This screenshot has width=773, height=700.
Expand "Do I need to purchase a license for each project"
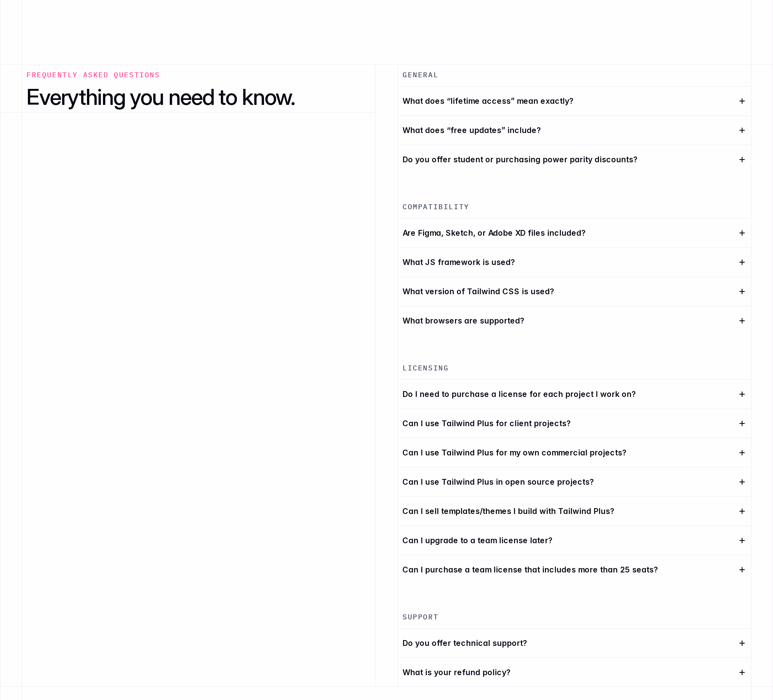(574, 394)
